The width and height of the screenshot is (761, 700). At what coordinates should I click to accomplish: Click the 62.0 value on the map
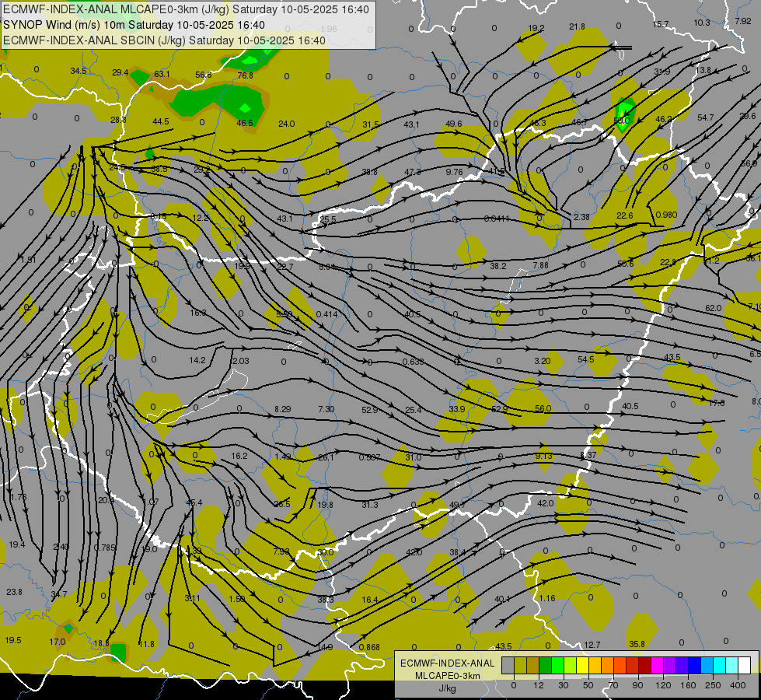pos(713,308)
